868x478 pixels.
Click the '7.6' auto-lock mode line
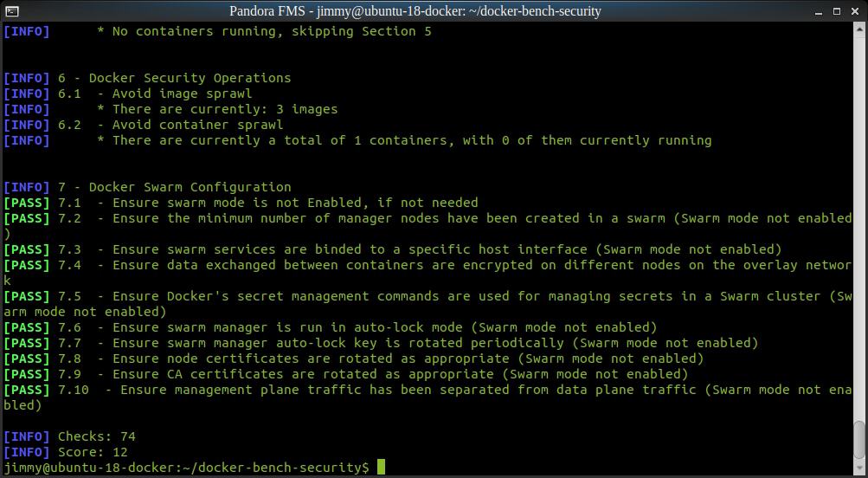[x=331, y=327]
